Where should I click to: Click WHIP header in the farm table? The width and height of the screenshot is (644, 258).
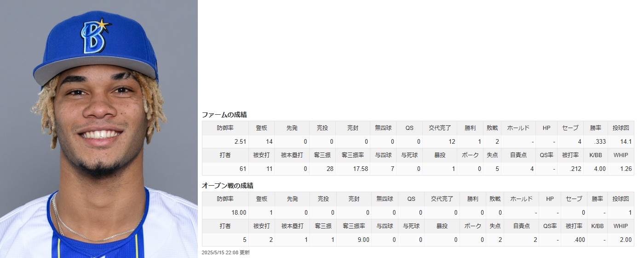tap(621, 155)
